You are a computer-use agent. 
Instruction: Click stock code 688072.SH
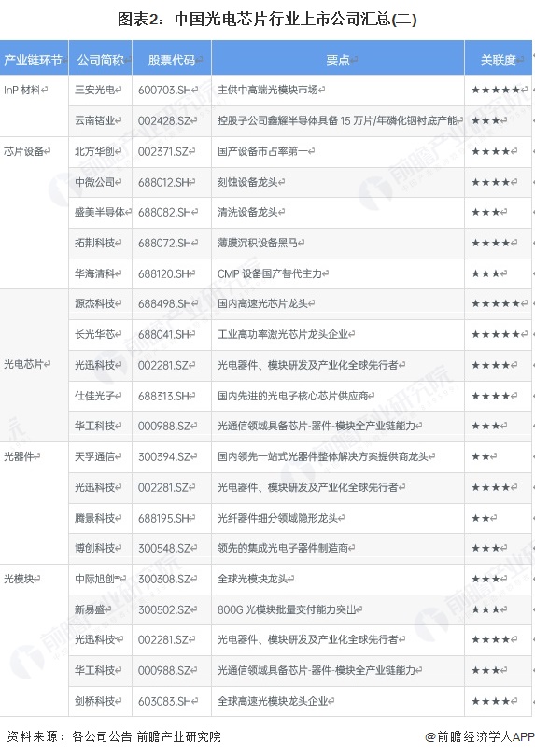tap(165, 243)
